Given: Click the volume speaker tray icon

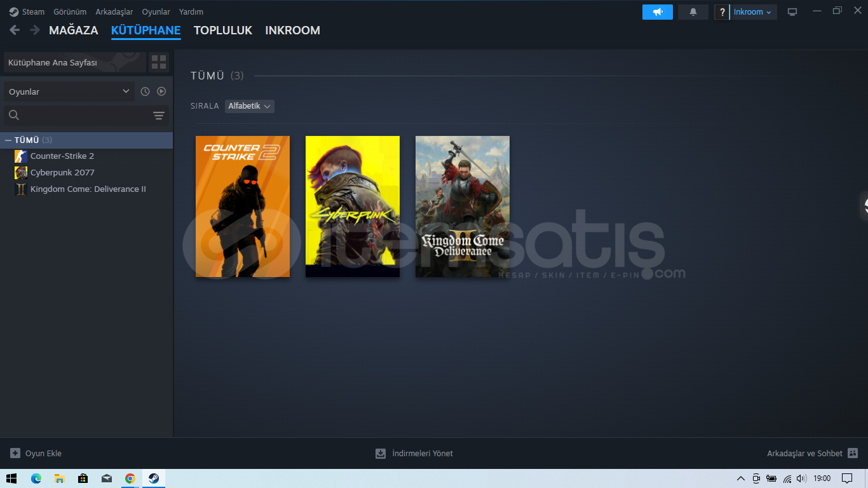Looking at the screenshot, I should [x=801, y=478].
